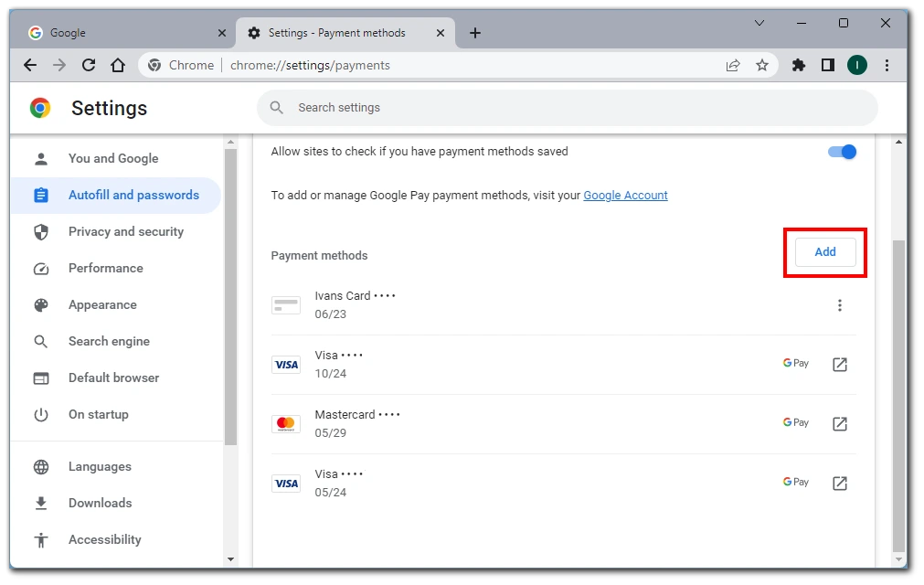
Task: Switch to the Google tab
Action: pos(123,33)
